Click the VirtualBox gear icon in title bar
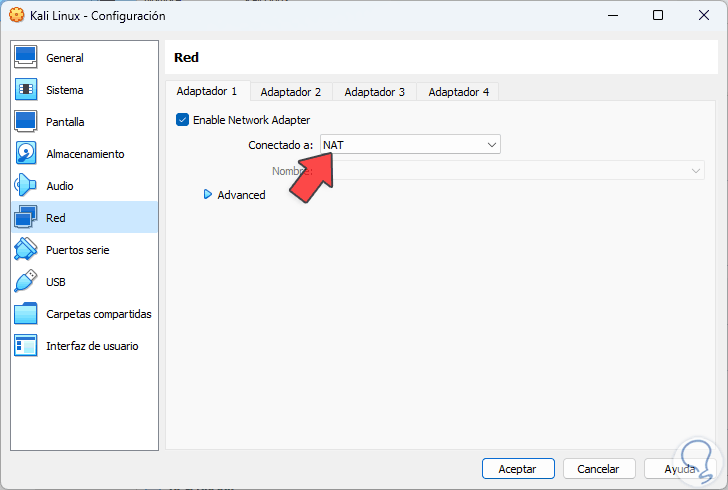 click(17, 15)
